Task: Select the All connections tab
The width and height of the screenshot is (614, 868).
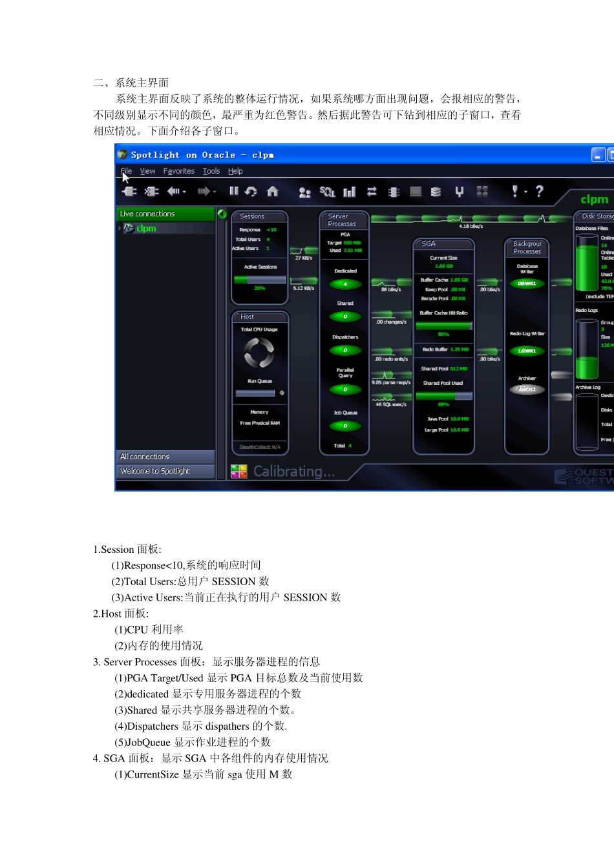Action: coord(165,457)
